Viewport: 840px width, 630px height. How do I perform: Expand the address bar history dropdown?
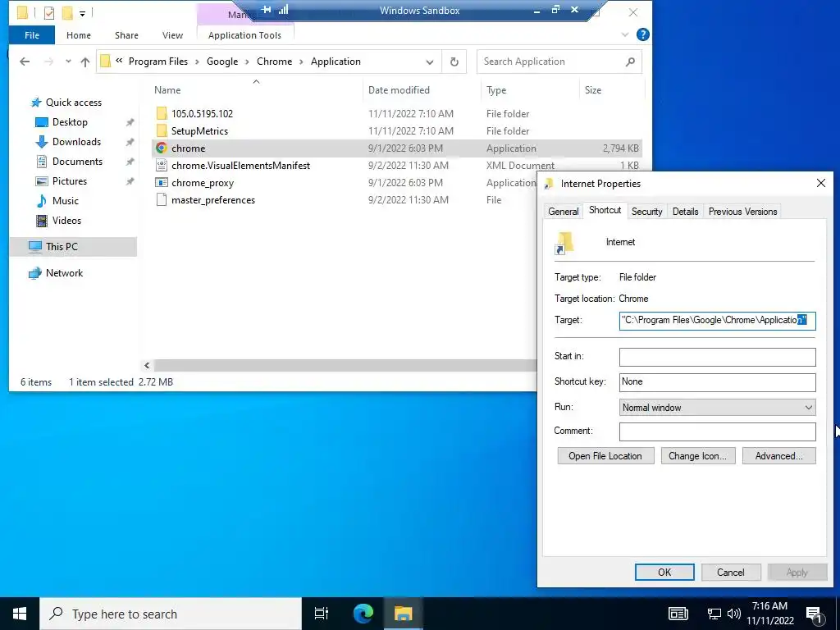click(430, 62)
